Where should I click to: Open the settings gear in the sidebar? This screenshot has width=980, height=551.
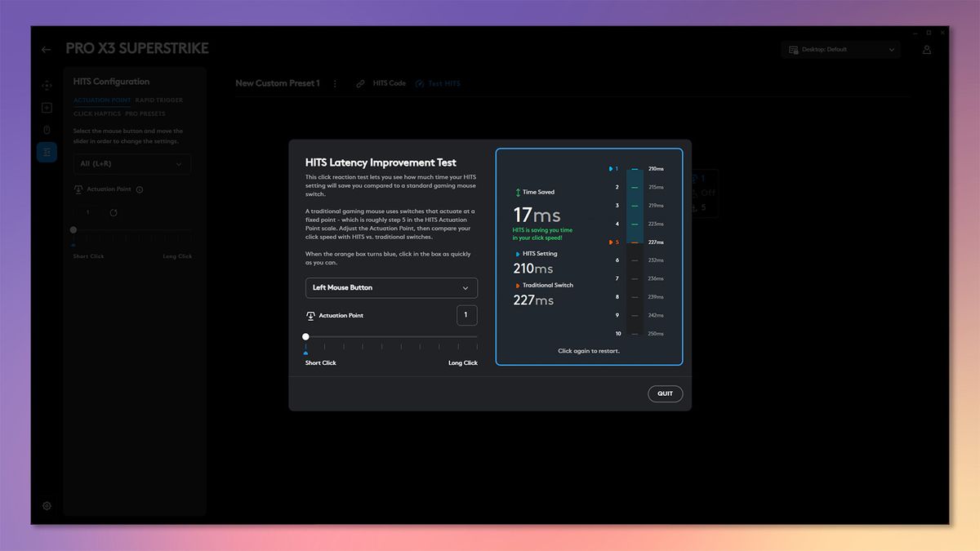pyautogui.click(x=47, y=506)
